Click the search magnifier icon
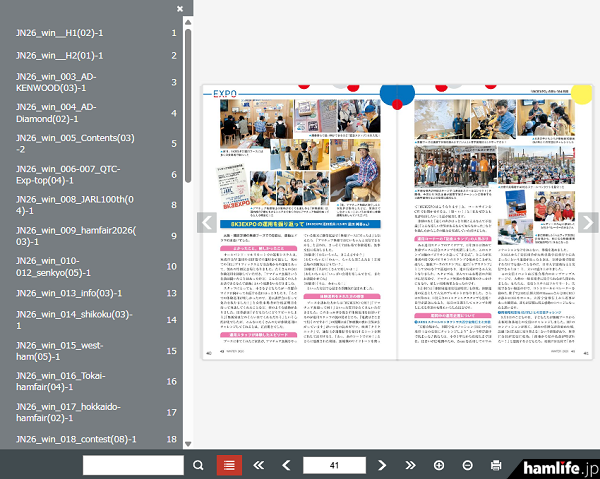Image resolution: width=600 pixels, height=479 pixels. [x=198, y=465]
